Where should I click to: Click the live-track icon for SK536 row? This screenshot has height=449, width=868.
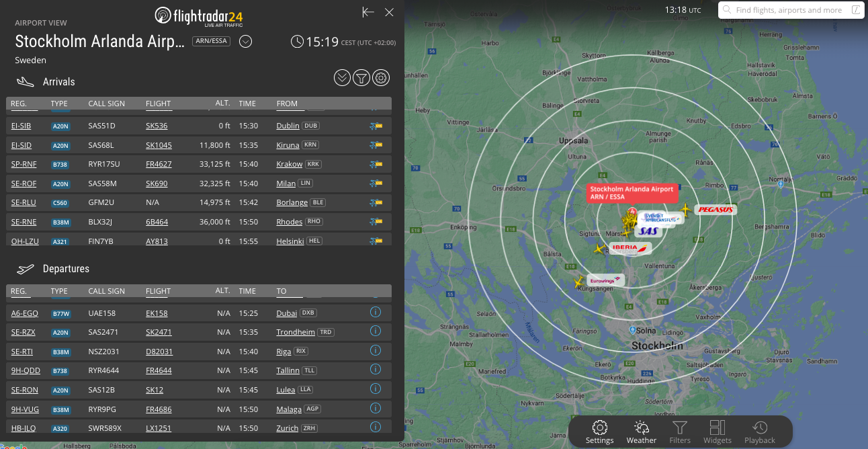[376, 126]
